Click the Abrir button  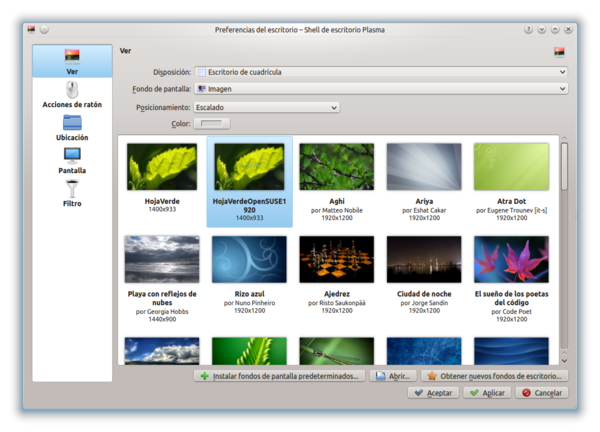392,376
